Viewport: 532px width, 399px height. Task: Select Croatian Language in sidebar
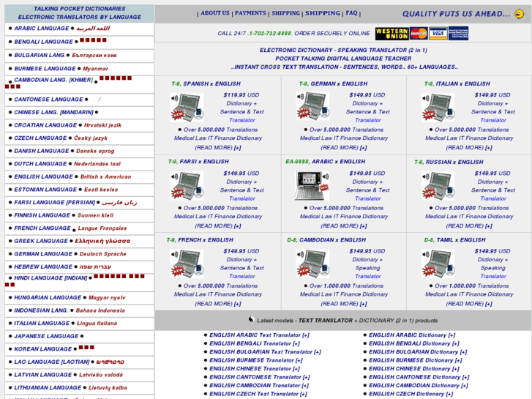coord(45,125)
